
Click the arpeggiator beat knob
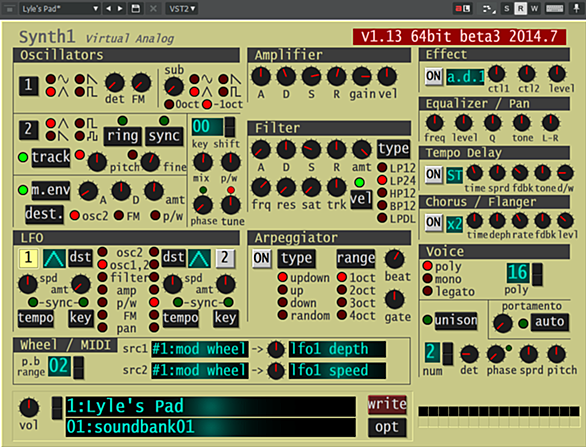pyautogui.click(x=395, y=259)
